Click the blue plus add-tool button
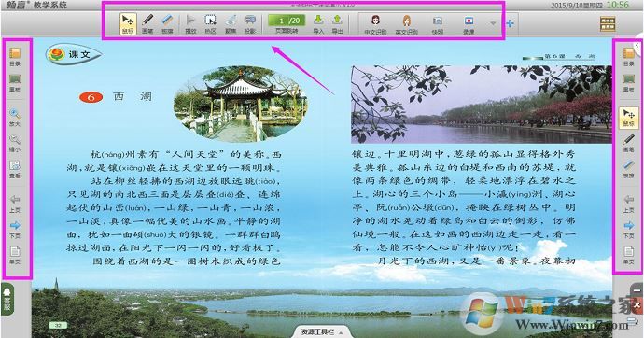Screen dimensions: 644x338 coord(510,23)
